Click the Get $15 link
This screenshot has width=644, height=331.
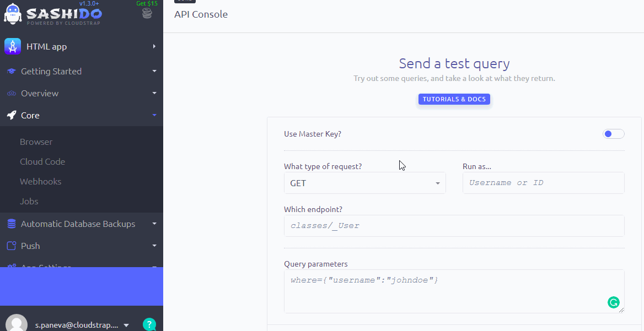(147, 4)
